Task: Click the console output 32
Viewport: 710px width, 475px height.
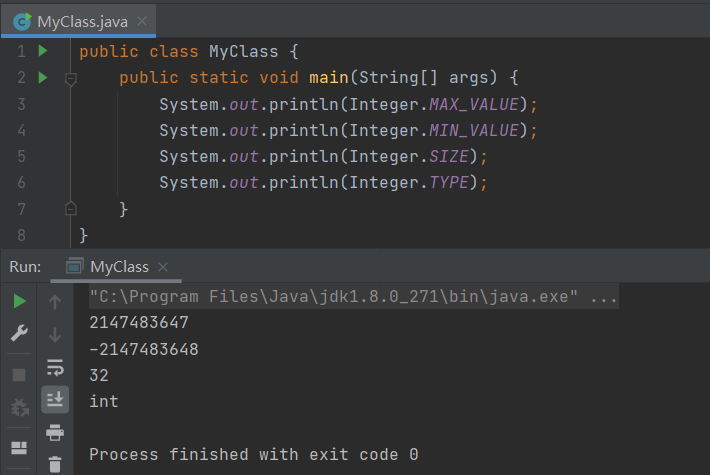Action: [99, 375]
